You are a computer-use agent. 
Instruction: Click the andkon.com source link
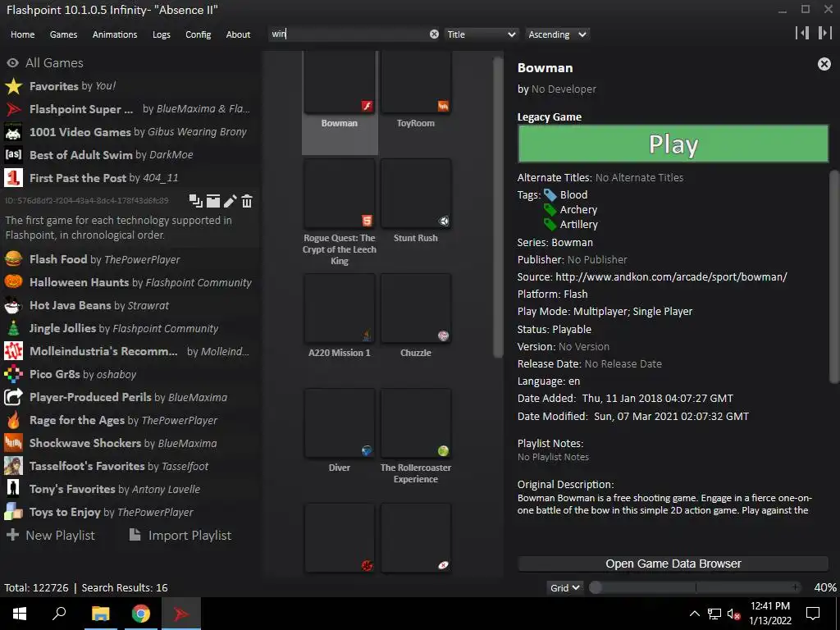pos(671,277)
